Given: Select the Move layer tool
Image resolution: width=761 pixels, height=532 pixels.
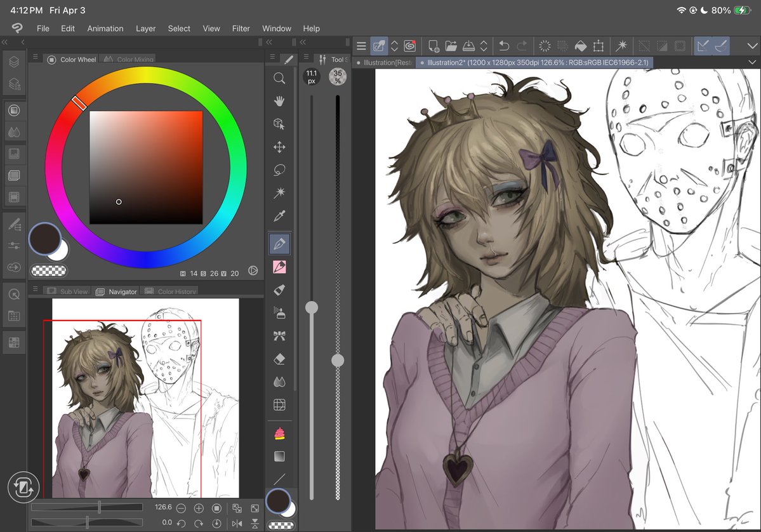Looking at the screenshot, I should tap(279, 147).
